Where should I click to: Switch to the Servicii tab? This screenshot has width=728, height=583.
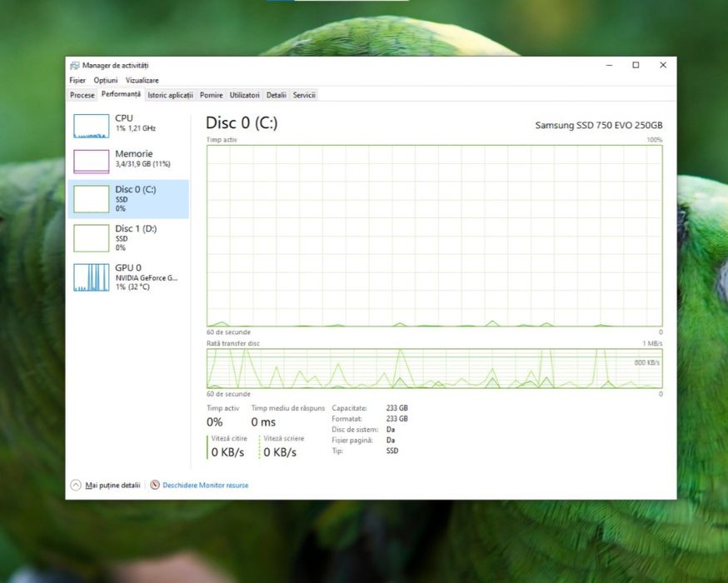[x=304, y=95]
